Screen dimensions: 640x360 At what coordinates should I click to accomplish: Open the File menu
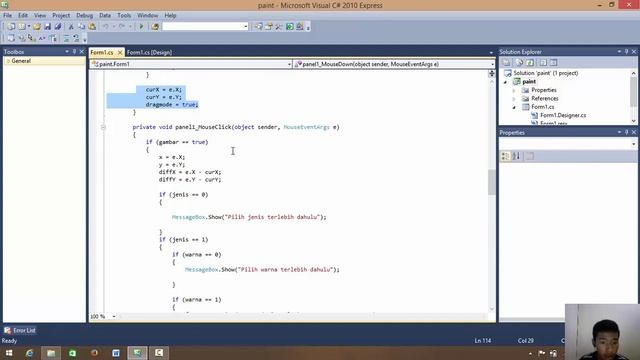[x=7, y=16]
